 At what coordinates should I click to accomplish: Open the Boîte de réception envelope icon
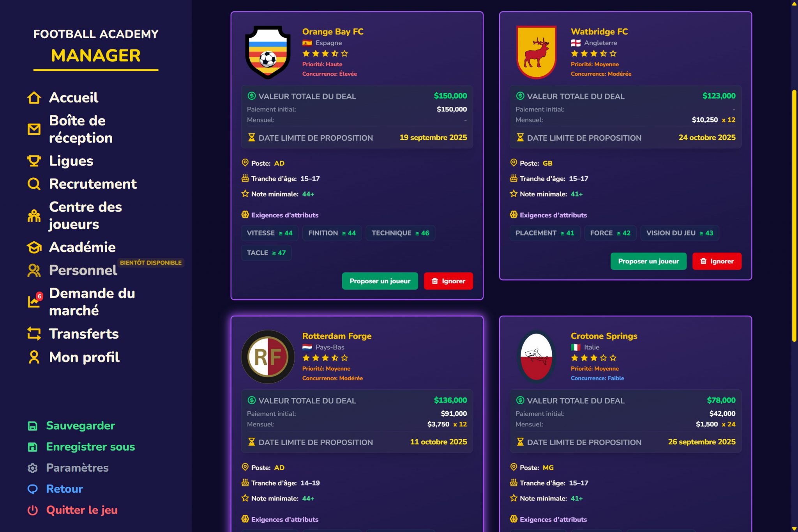tap(34, 129)
